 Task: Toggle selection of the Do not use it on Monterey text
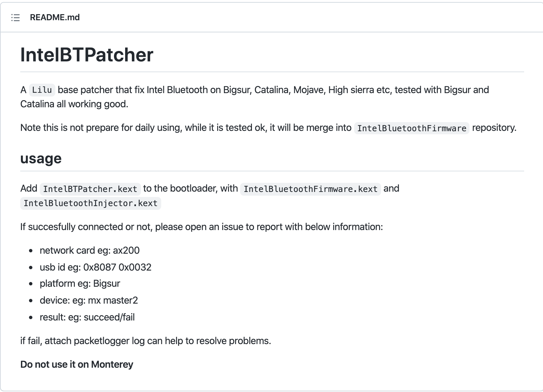(77, 364)
